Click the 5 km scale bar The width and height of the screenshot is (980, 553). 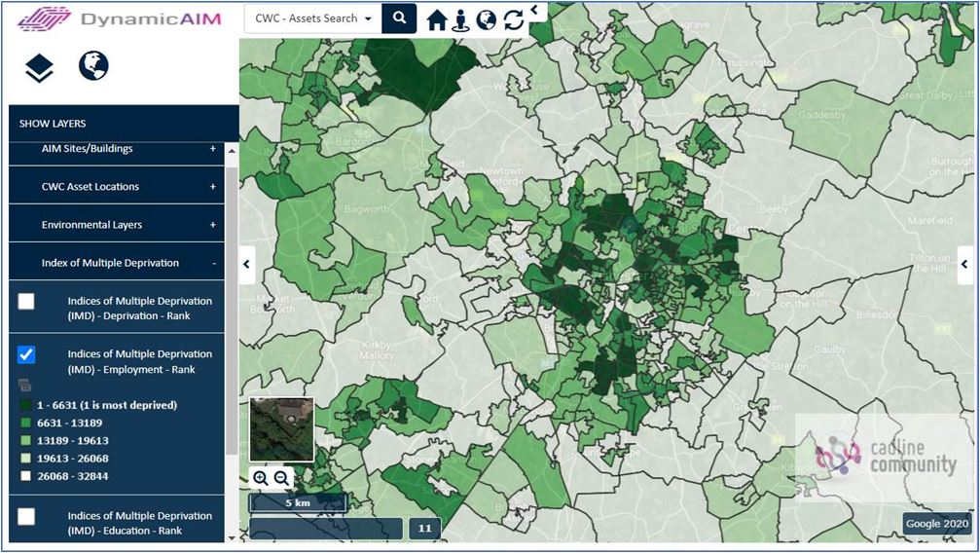(x=298, y=503)
